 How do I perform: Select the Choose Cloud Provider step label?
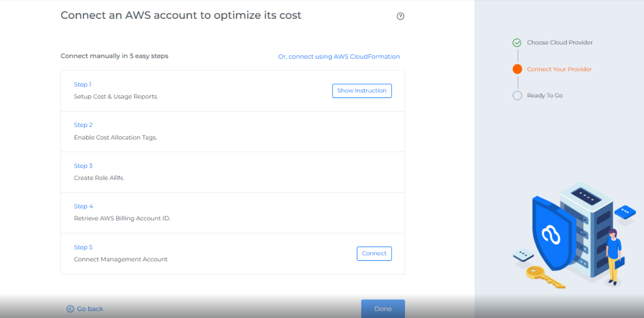click(560, 42)
